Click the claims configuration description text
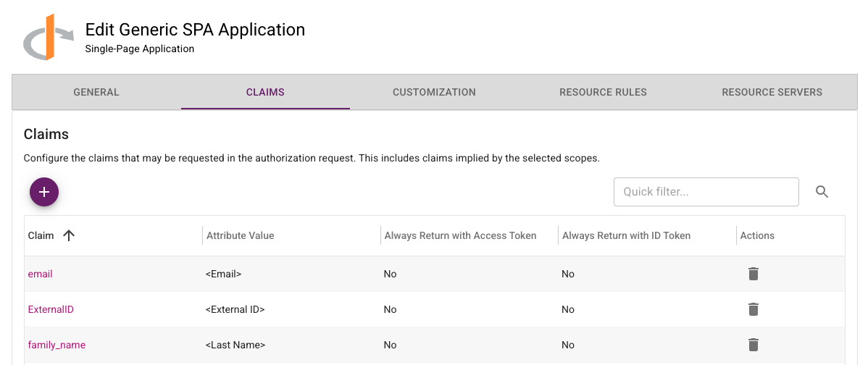Viewport: 868px width, 365px height. [312, 158]
